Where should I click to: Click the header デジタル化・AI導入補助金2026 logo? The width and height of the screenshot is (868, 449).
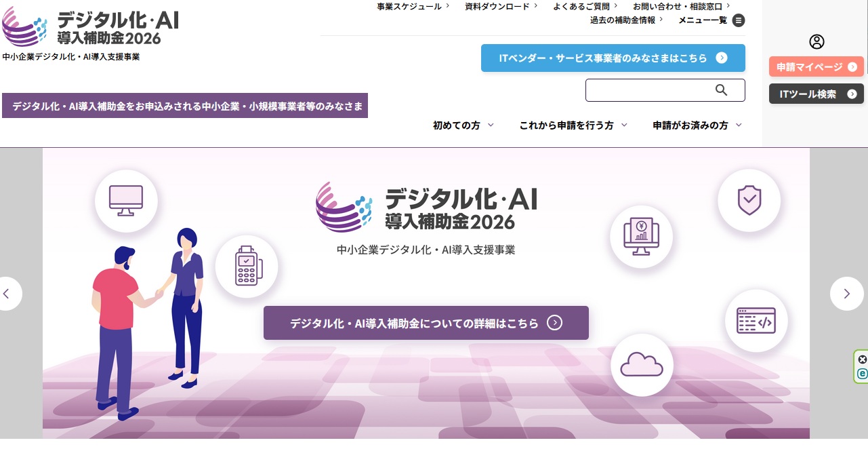[x=91, y=28]
